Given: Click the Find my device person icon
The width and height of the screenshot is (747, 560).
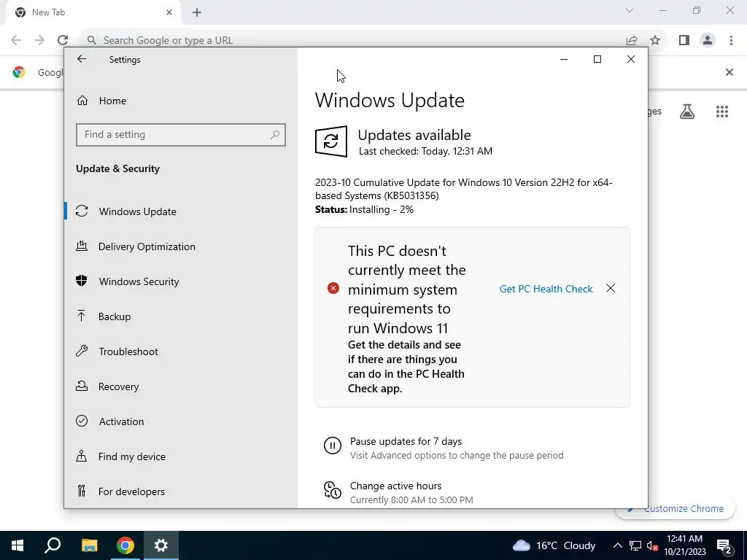Looking at the screenshot, I should click(x=82, y=456).
